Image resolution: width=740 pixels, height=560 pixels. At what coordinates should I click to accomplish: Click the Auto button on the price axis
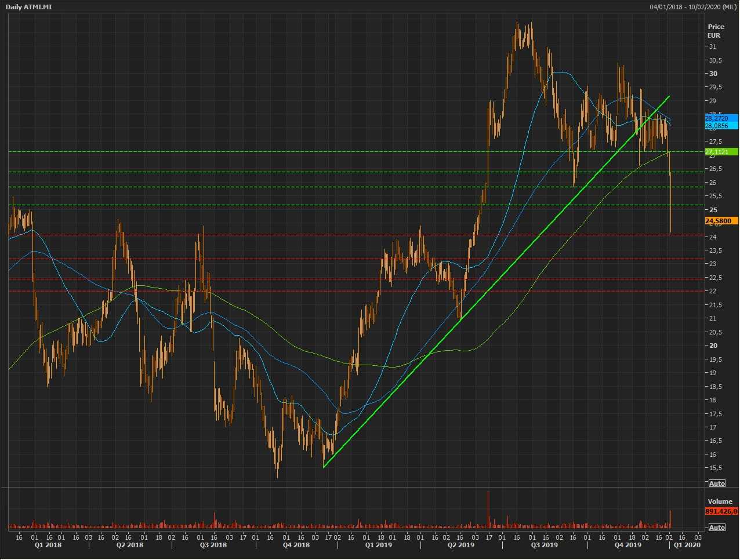(x=717, y=483)
